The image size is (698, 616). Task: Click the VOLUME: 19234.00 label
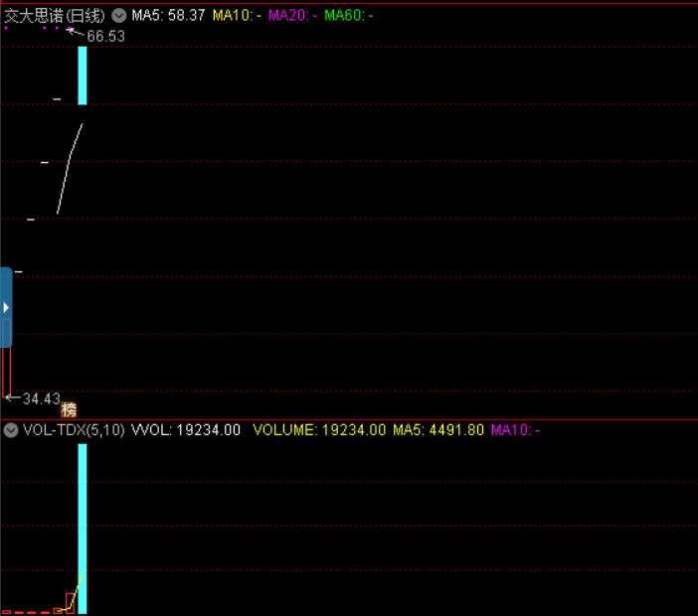click(319, 430)
